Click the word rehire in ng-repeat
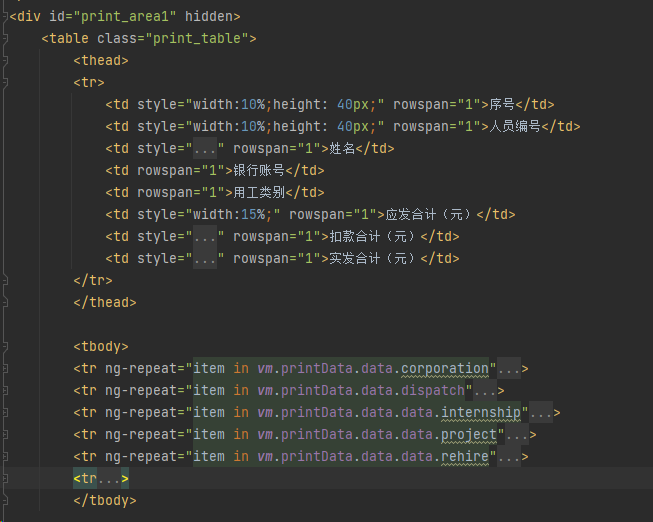 click(465, 457)
